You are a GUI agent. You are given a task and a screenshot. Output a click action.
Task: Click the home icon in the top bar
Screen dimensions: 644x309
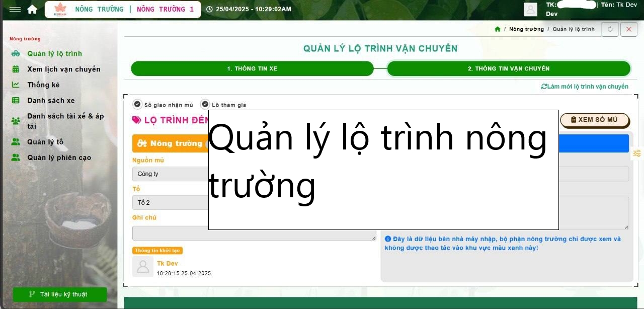(32, 9)
